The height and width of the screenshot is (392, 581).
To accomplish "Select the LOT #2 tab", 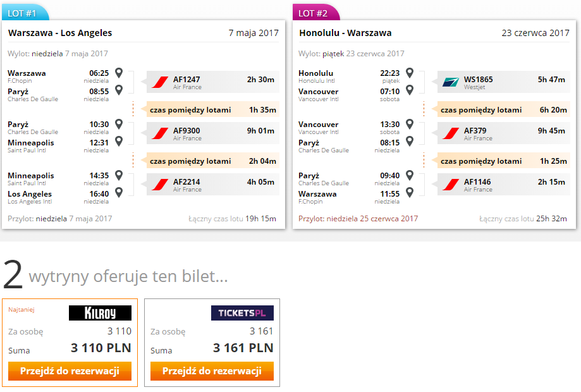I will pyautogui.click(x=316, y=13).
